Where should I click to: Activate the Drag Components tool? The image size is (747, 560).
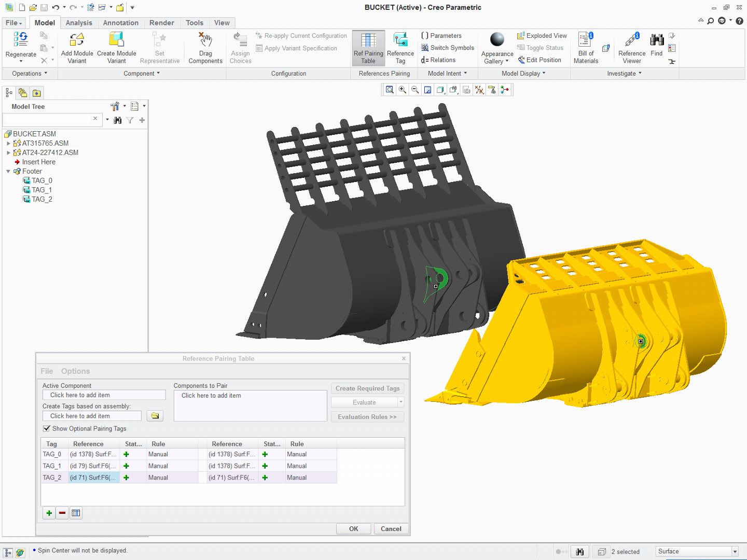205,48
